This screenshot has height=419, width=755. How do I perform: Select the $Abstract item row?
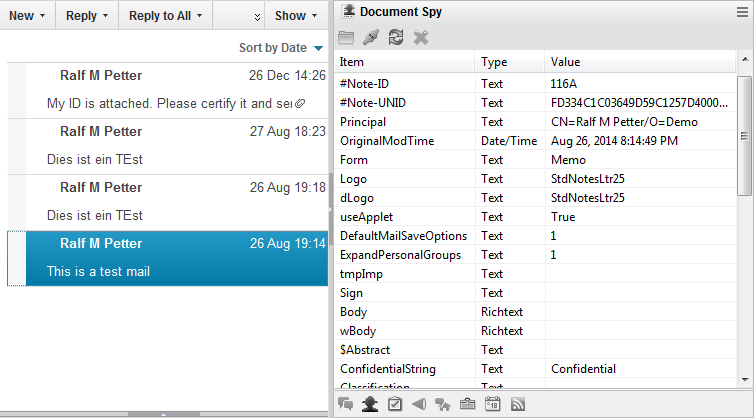[535, 350]
